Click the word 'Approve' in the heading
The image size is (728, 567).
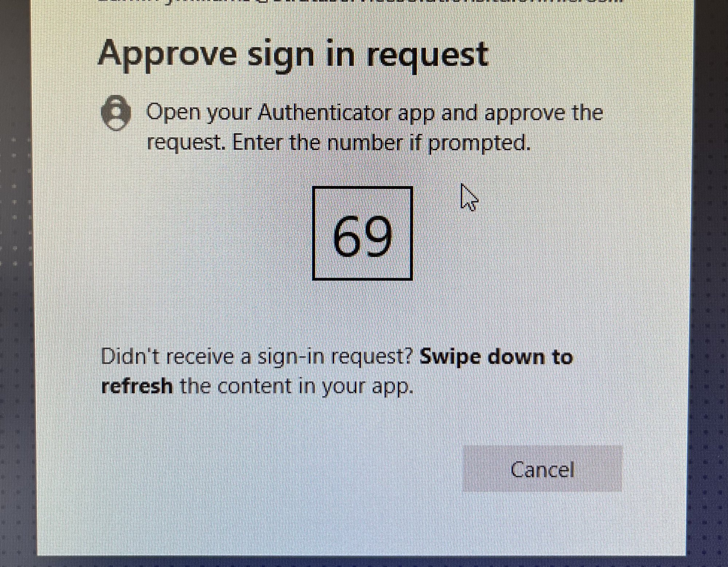[167, 55]
